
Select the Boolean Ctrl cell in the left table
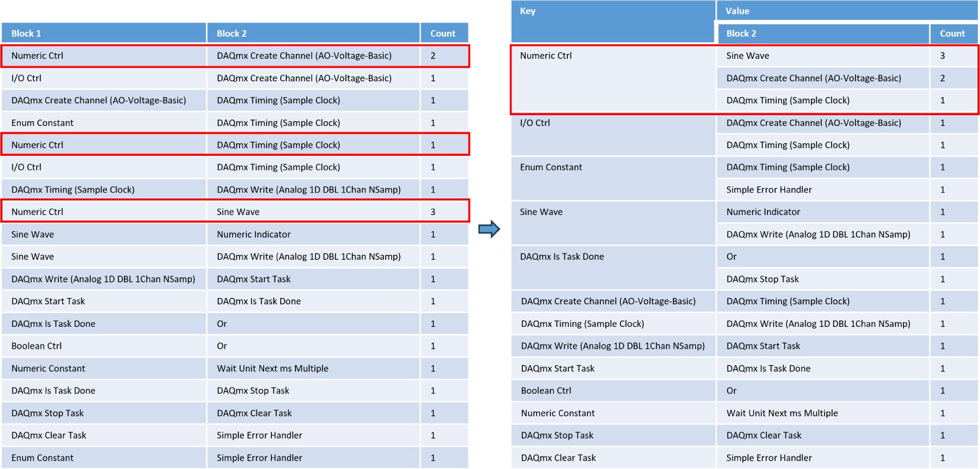click(x=37, y=346)
